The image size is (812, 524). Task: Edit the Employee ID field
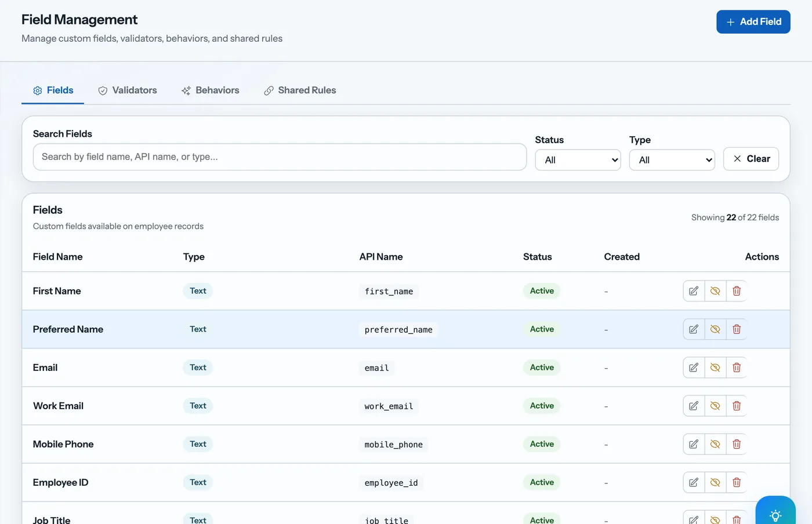click(x=694, y=482)
